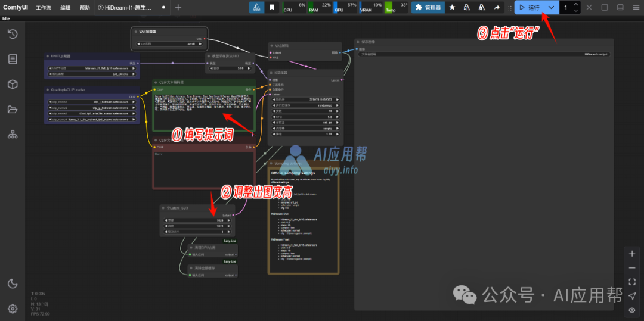This screenshot has height=321, width=644.
Task: Open the workflows folder icon
Action: point(13,109)
